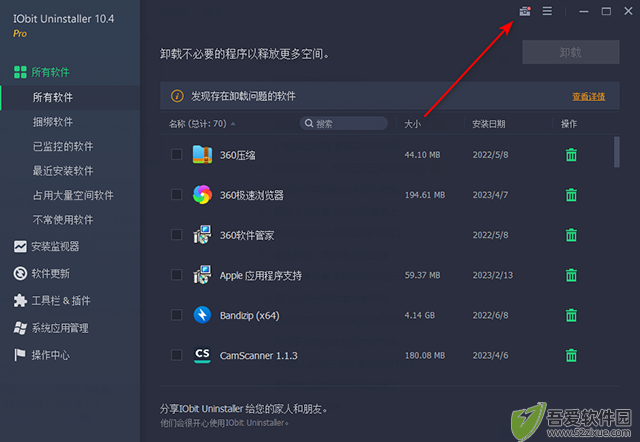Click the 安装监视器 chart icon
640x442 pixels.
tap(20, 247)
